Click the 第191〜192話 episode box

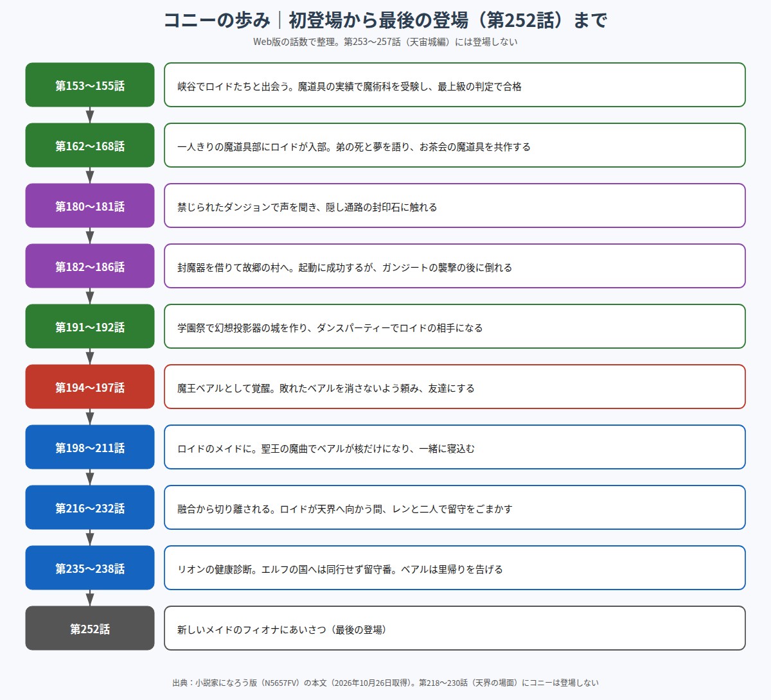90,326
